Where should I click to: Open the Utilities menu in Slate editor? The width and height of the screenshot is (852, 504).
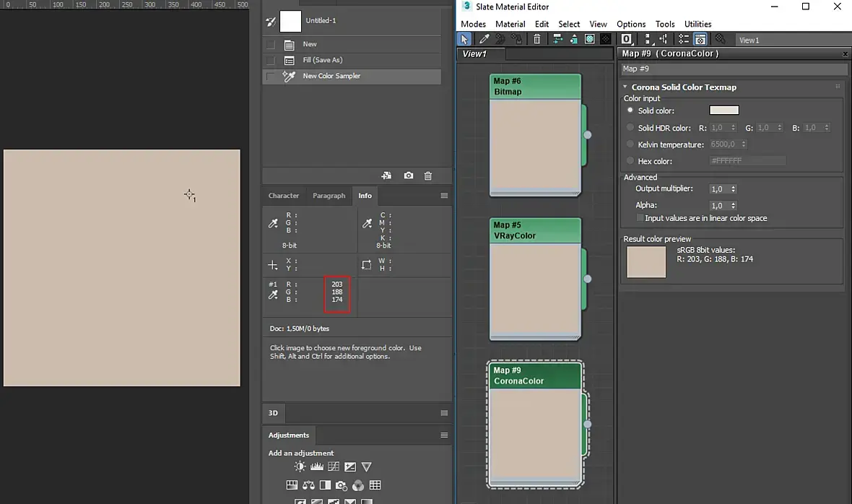(x=697, y=24)
